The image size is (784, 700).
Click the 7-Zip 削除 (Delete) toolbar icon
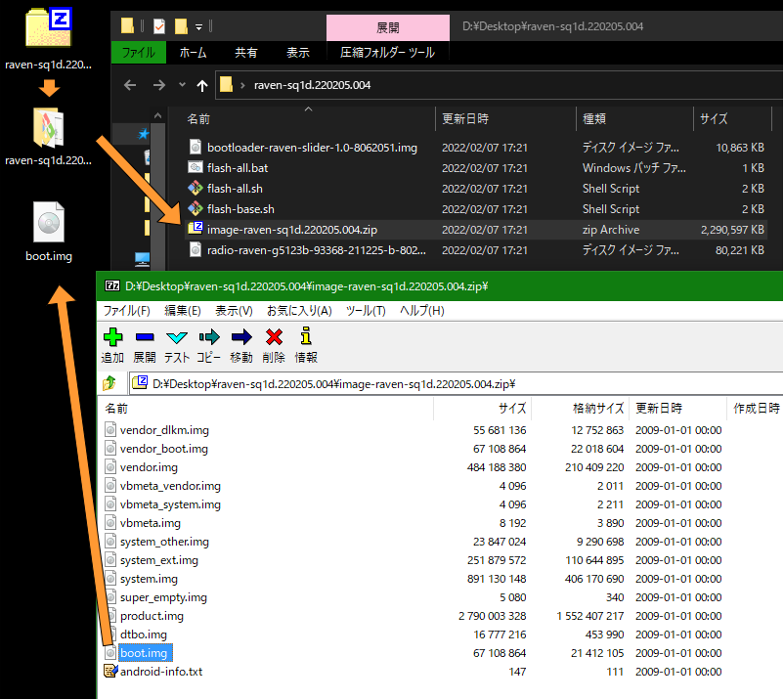click(x=274, y=337)
